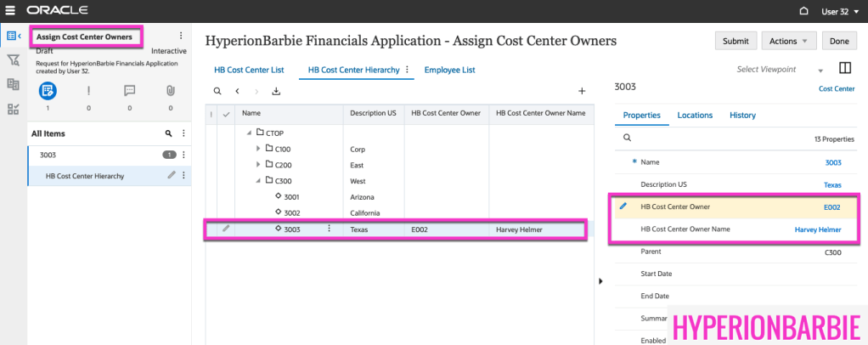Click the Submit button
The image size is (868, 345).
736,41
